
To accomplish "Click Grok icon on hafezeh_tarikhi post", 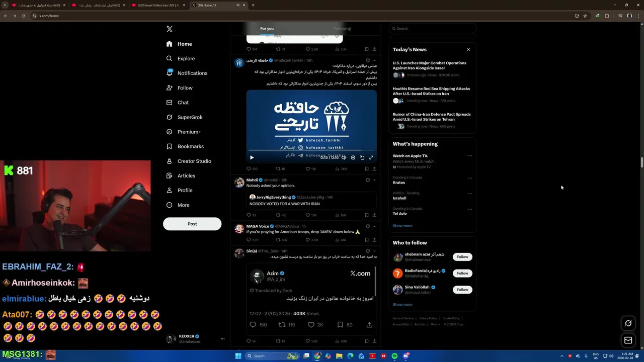I will click(367, 60).
